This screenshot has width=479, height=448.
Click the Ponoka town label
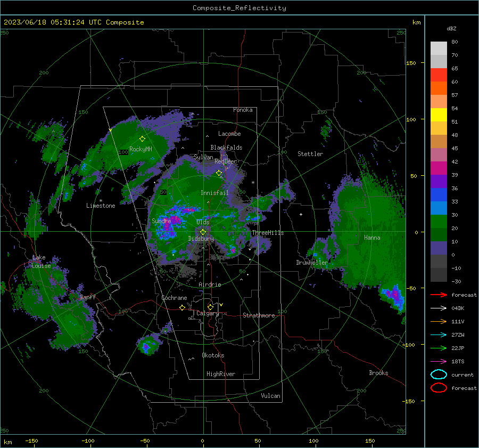pos(243,110)
